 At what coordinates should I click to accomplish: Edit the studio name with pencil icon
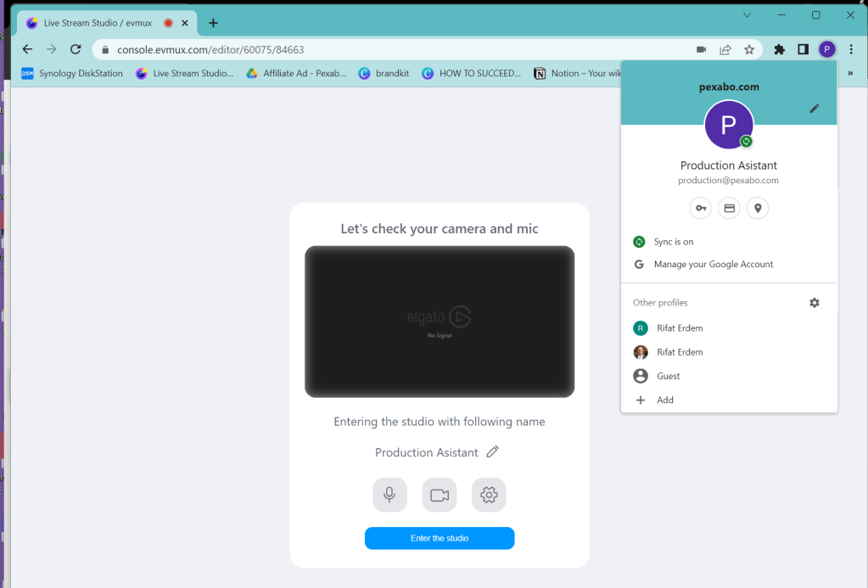pyautogui.click(x=493, y=451)
